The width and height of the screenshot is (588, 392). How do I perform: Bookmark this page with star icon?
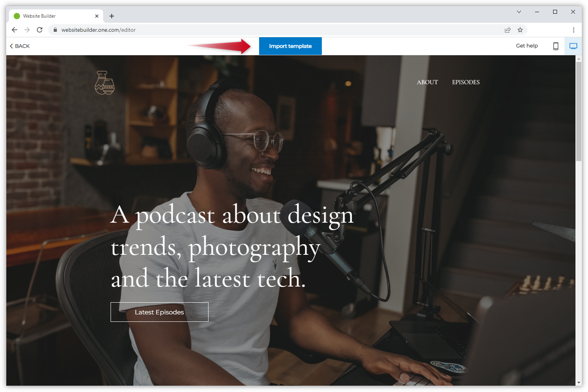[520, 30]
